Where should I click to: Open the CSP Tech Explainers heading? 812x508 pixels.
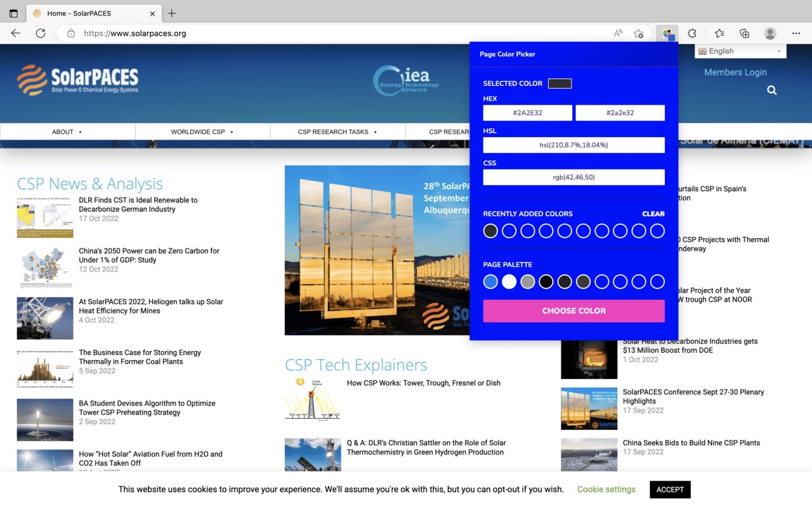tap(356, 364)
